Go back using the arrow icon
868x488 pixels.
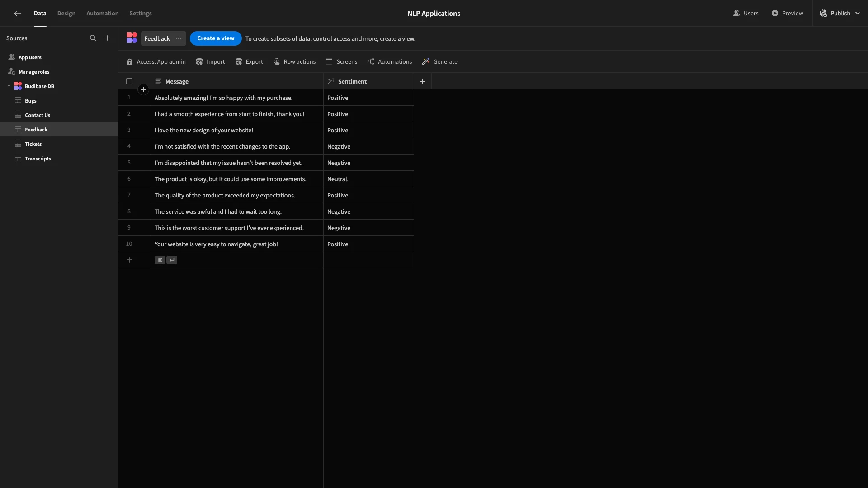coord(17,14)
